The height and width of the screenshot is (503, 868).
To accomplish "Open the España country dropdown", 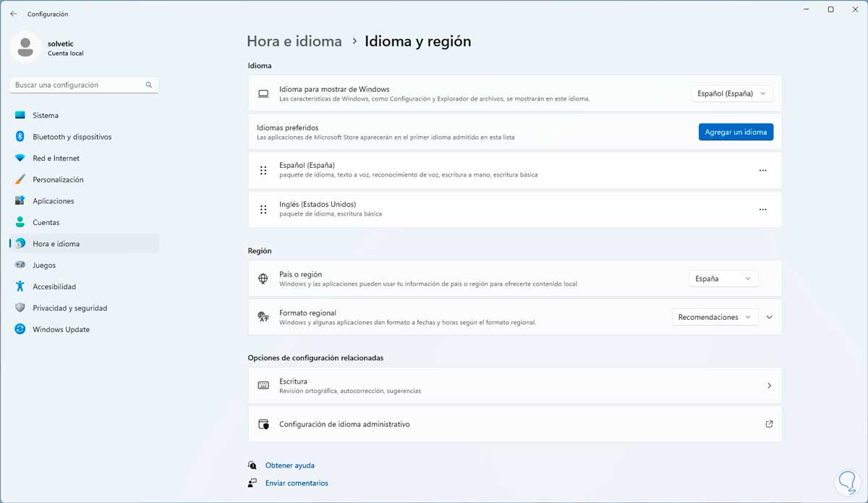I will pyautogui.click(x=723, y=279).
